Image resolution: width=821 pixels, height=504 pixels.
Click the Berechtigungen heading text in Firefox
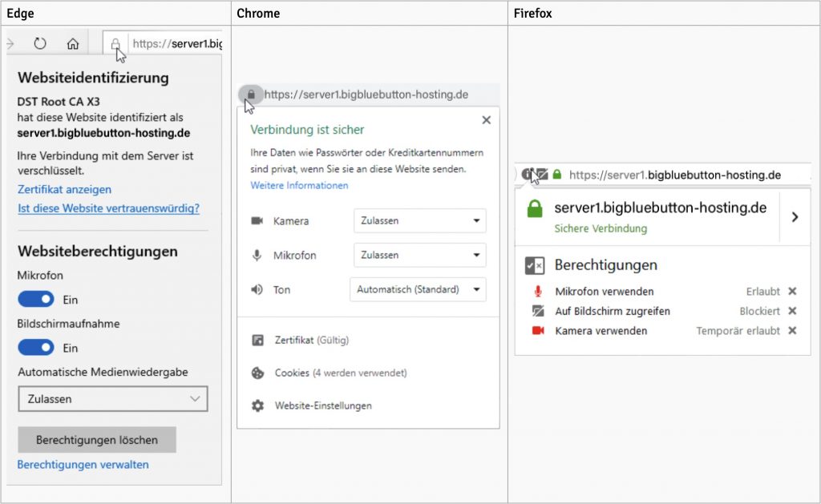pos(606,265)
